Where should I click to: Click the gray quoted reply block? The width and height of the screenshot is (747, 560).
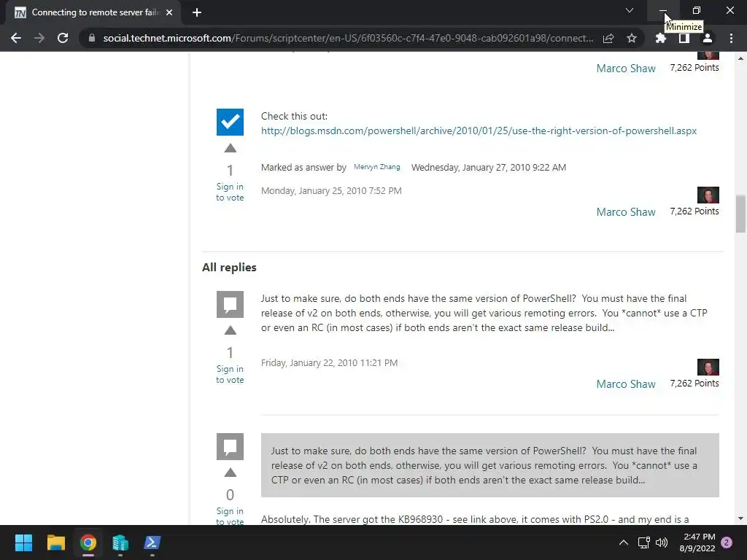pos(489,464)
